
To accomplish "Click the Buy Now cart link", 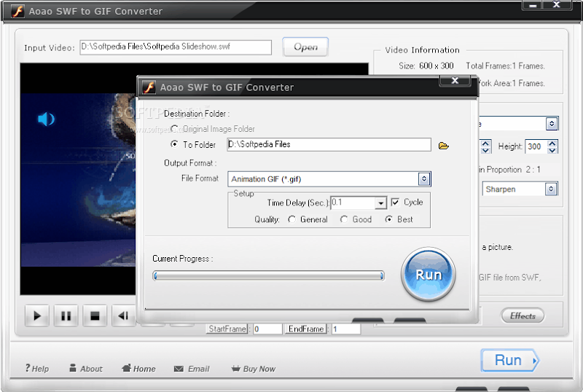I will pyautogui.click(x=253, y=369).
